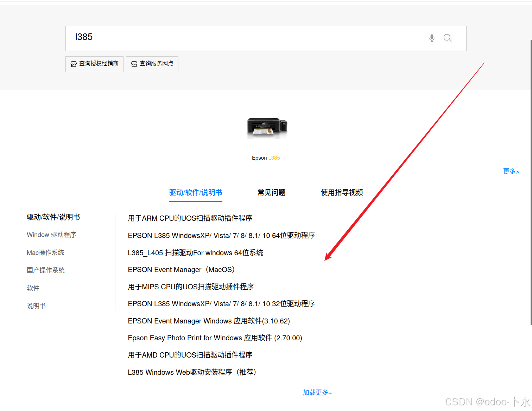Open 用于MIPS CPU的UOS扫描驱动插件程序
The height and width of the screenshot is (411, 532).
(x=191, y=287)
